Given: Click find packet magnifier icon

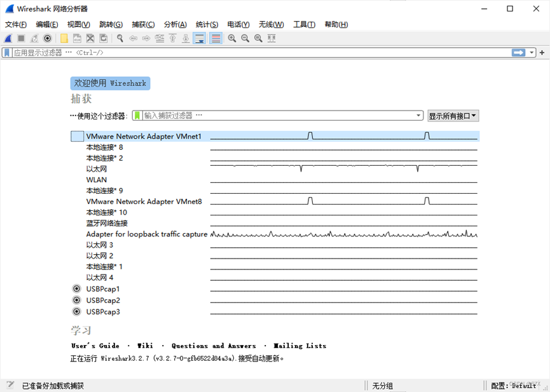Looking at the screenshot, I should pos(120,38).
